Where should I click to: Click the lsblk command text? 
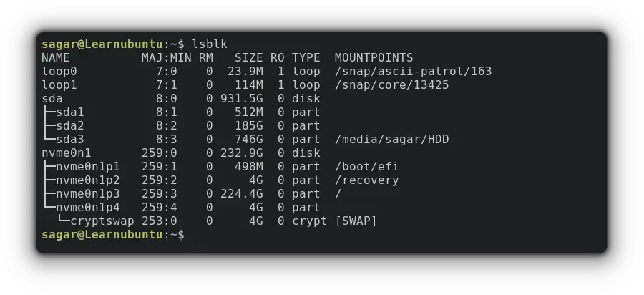pos(210,44)
